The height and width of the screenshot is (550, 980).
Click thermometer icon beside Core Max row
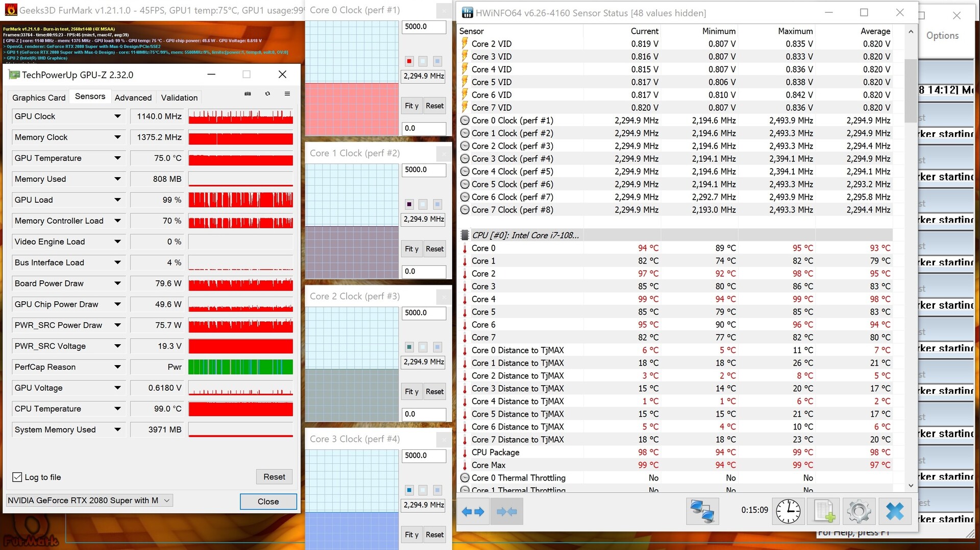464,465
